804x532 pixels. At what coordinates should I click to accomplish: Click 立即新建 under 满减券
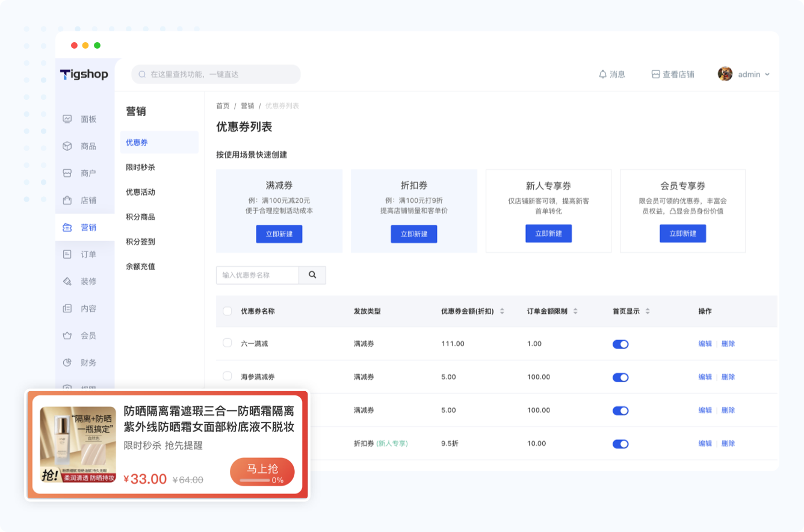[x=279, y=234]
